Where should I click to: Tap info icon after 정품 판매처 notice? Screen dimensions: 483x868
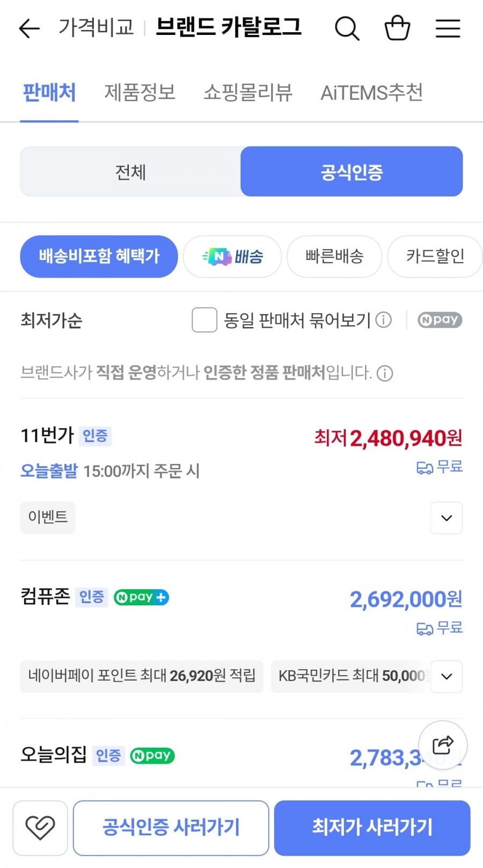(385, 373)
